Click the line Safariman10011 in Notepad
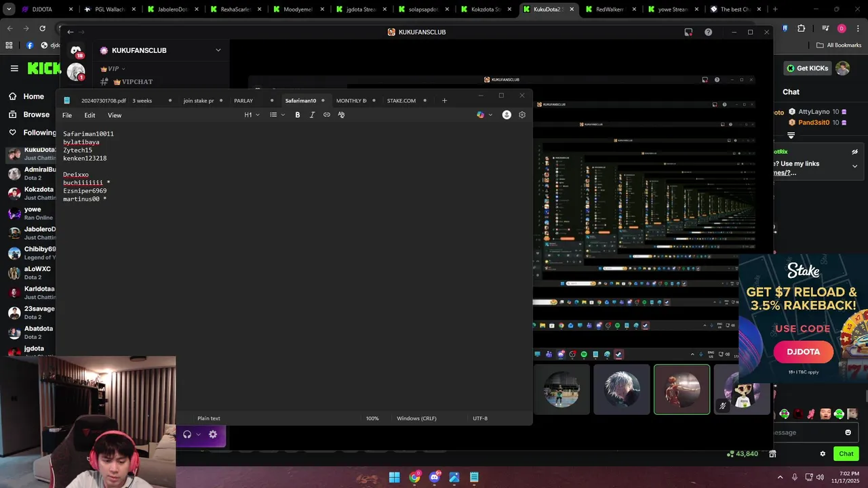This screenshot has width=868, height=488. point(88,134)
